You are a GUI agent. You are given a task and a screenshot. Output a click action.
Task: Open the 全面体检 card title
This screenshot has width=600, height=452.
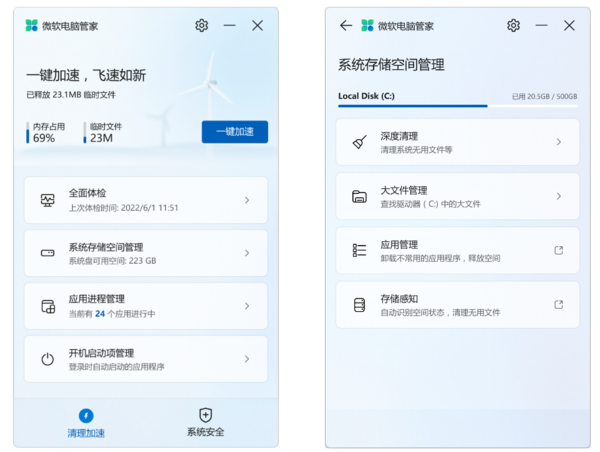click(x=88, y=193)
